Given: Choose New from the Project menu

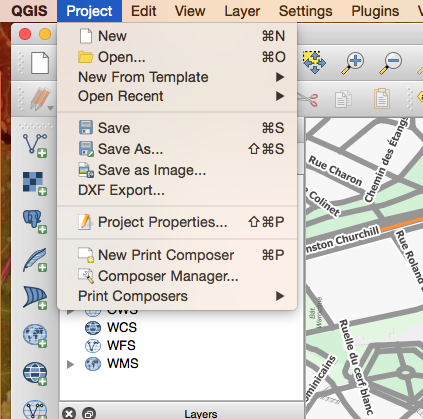Looking at the screenshot, I should (177, 36).
